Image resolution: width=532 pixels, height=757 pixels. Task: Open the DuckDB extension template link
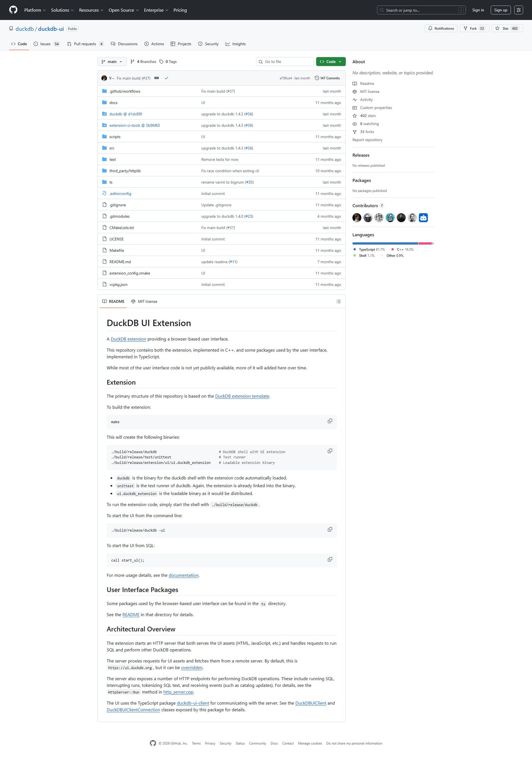coord(242,396)
